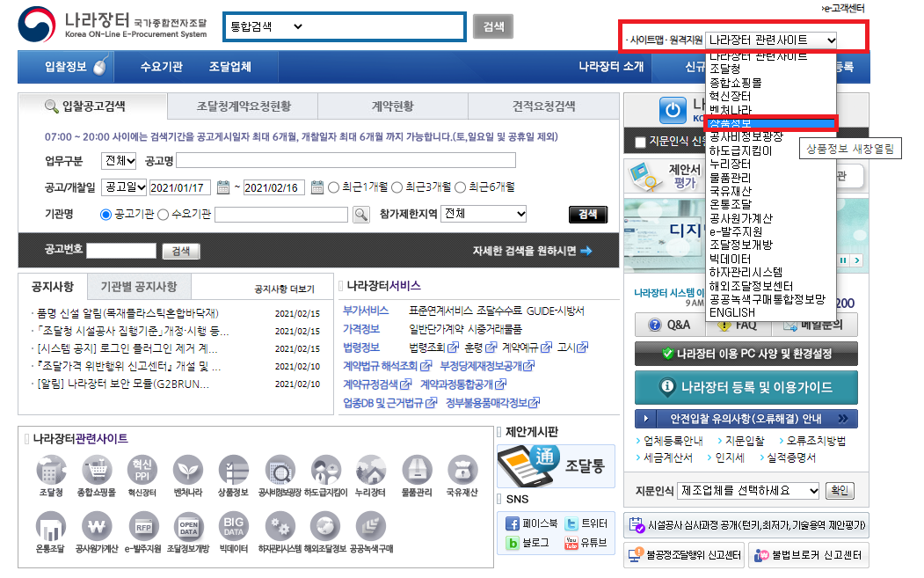The height and width of the screenshot is (578, 924).
Task: Select 최근3개월 radio button
Action: point(397,187)
